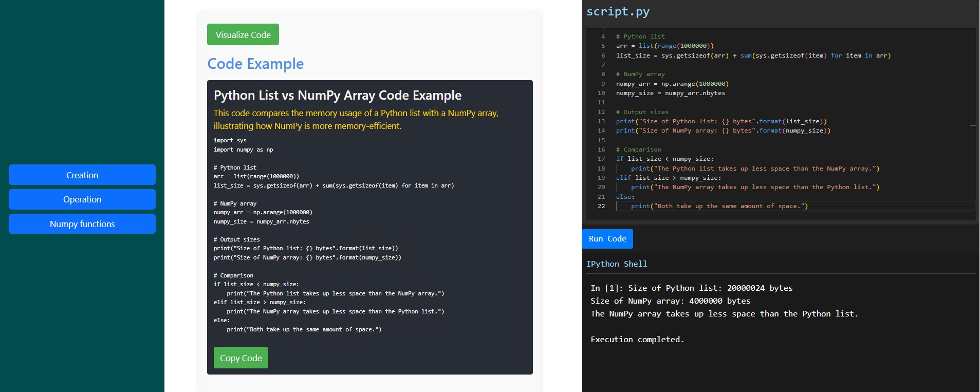
Task: Click 'import numpy as np' in example code
Action: pyautogui.click(x=243, y=150)
